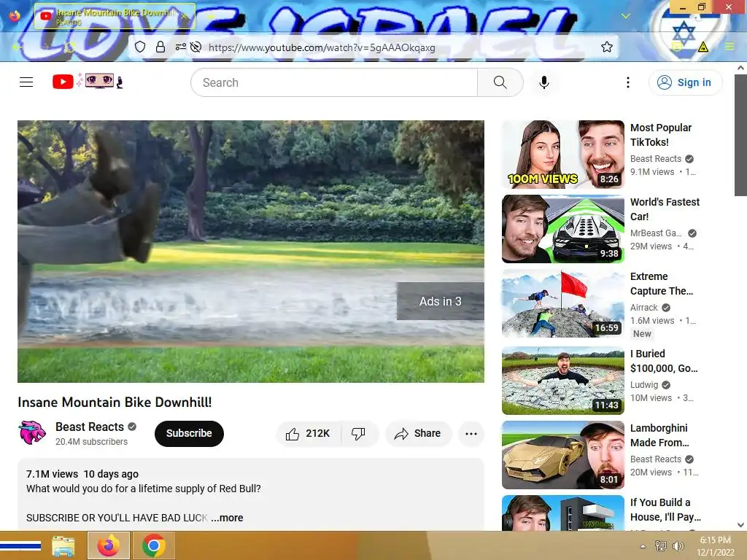Image resolution: width=747 pixels, height=560 pixels.
Task: Go back to the previous page
Action: coord(18,47)
